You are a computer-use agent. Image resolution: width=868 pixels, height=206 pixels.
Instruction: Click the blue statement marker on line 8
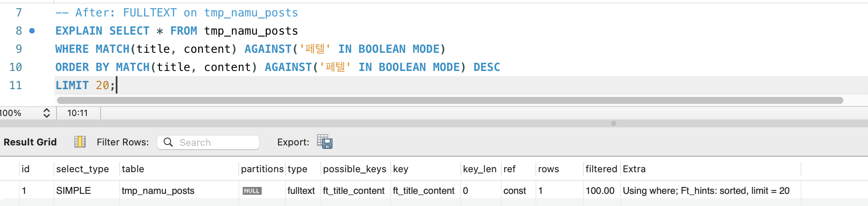click(x=32, y=31)
